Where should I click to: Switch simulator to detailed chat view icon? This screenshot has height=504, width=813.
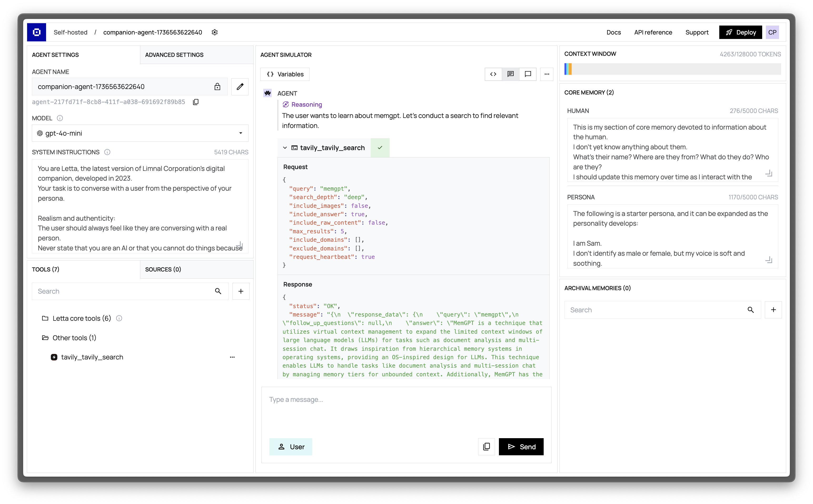[x=510, y=74]
